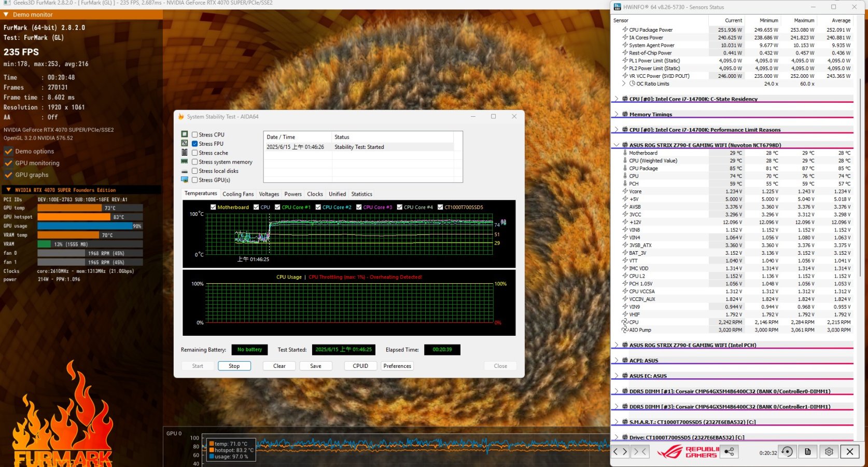Collapse the NVIDIA RTX 4070 SUPER Founders Edition section
The height and width of the screenshot is (467, 868).
coord(8,190)
